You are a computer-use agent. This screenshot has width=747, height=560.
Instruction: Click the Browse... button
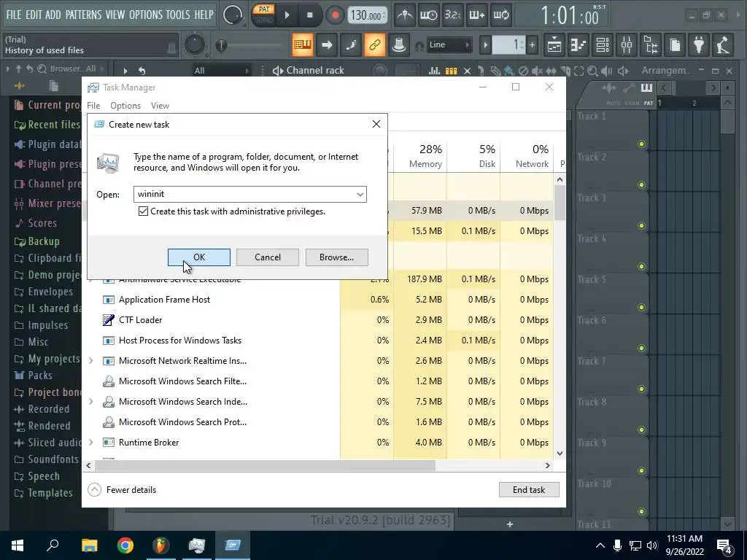[x=337, y=257]
